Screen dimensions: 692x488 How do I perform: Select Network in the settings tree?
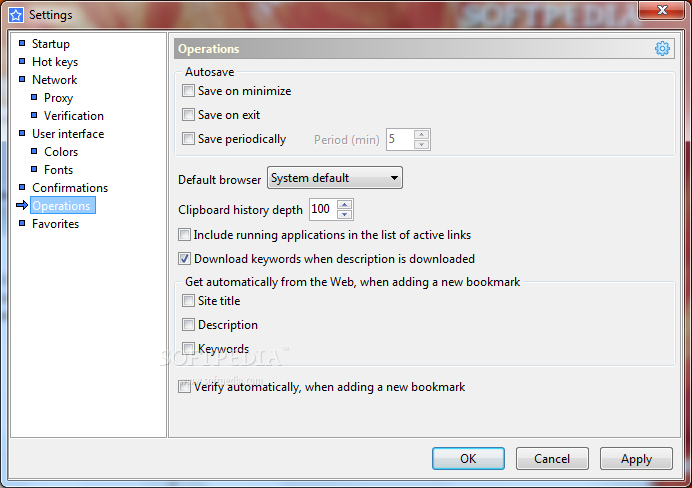tap(54, 80)
